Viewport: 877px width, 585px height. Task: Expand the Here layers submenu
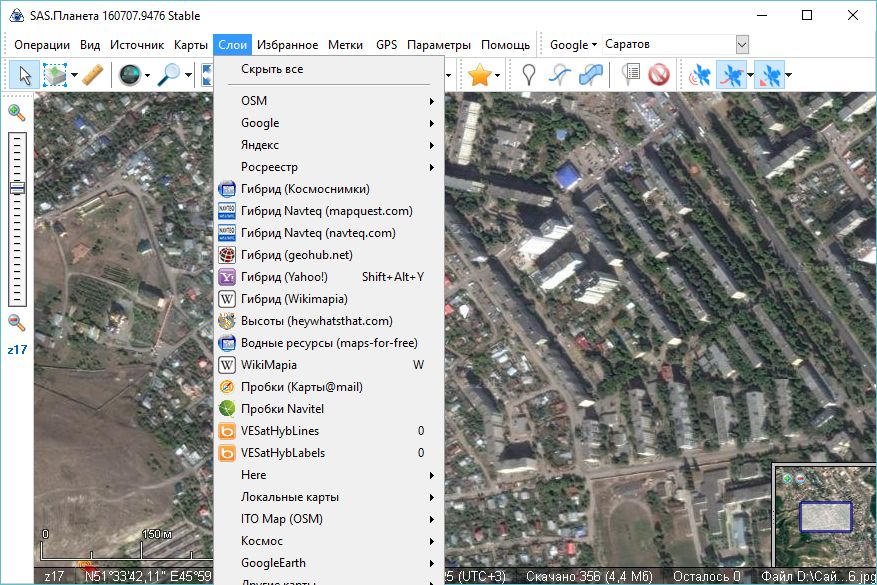coord(329,475)
